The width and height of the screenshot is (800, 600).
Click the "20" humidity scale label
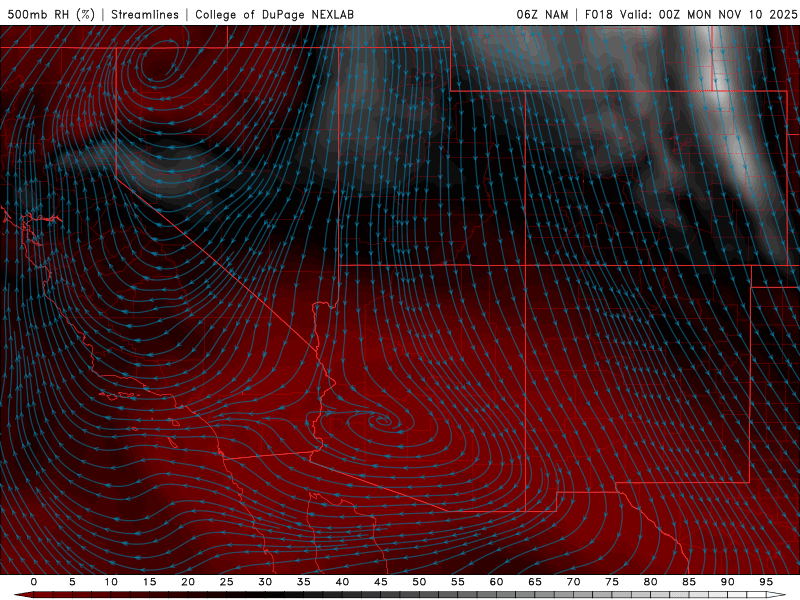188,582
